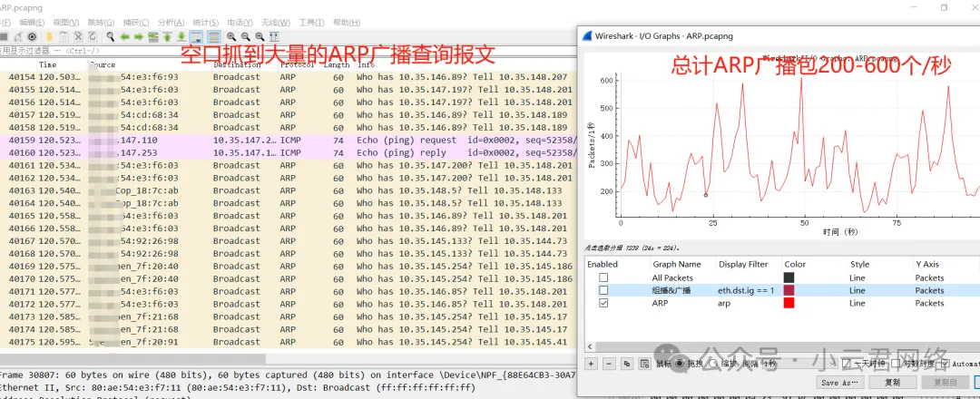Open the 分析(A) menu
The image size is (980, 399).
coord(171,22)
